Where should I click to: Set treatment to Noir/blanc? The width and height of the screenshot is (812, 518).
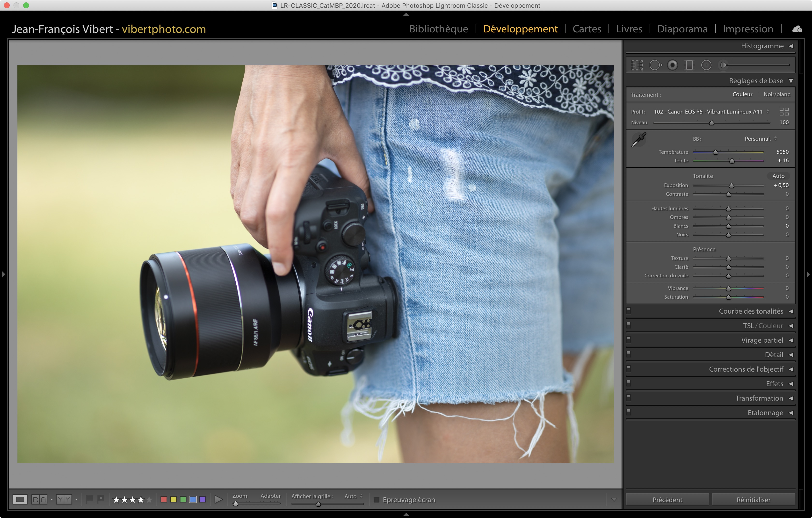(776, 94)
